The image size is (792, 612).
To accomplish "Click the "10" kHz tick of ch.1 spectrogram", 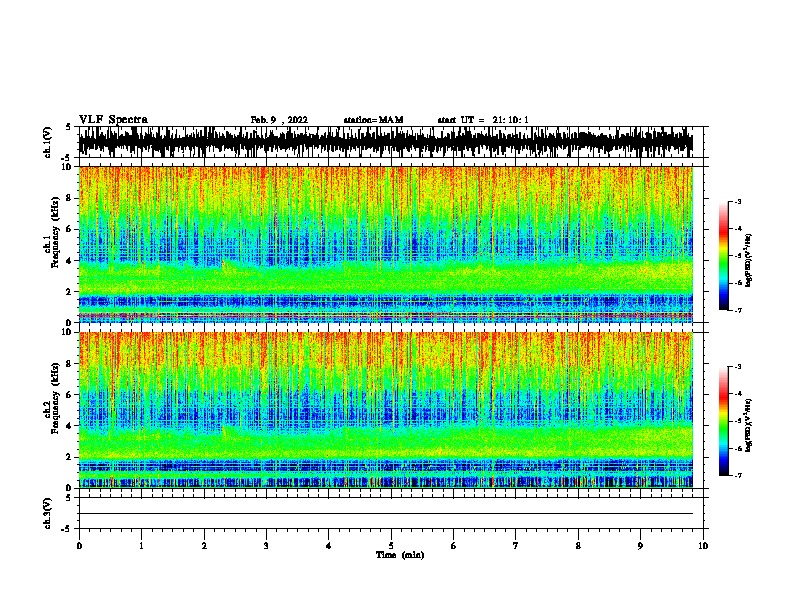I will coord(69,167).
